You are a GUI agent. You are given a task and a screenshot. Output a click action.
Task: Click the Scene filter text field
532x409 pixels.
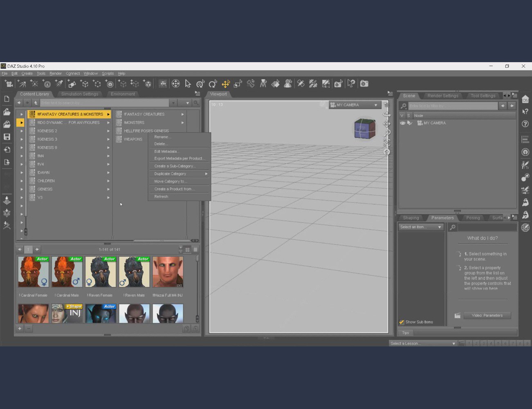(453, 106)
